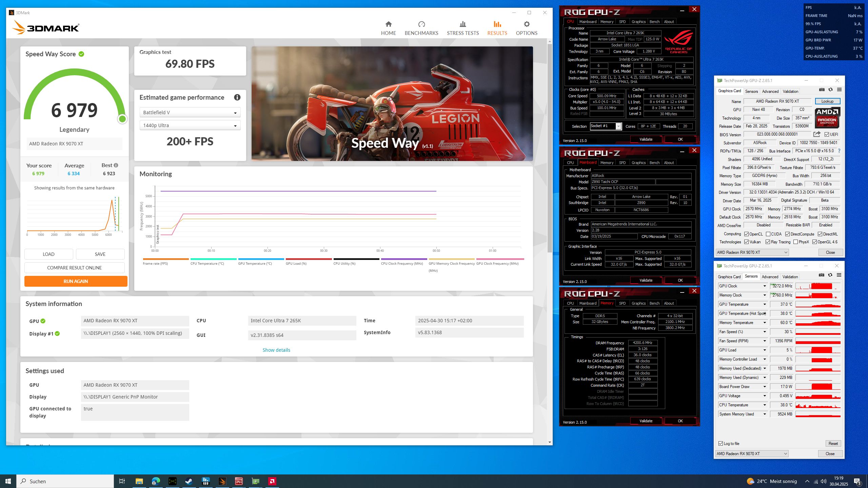The image size is (868, 488).
Task: Toggle Log to file checkbox
Action: [721, 444]
